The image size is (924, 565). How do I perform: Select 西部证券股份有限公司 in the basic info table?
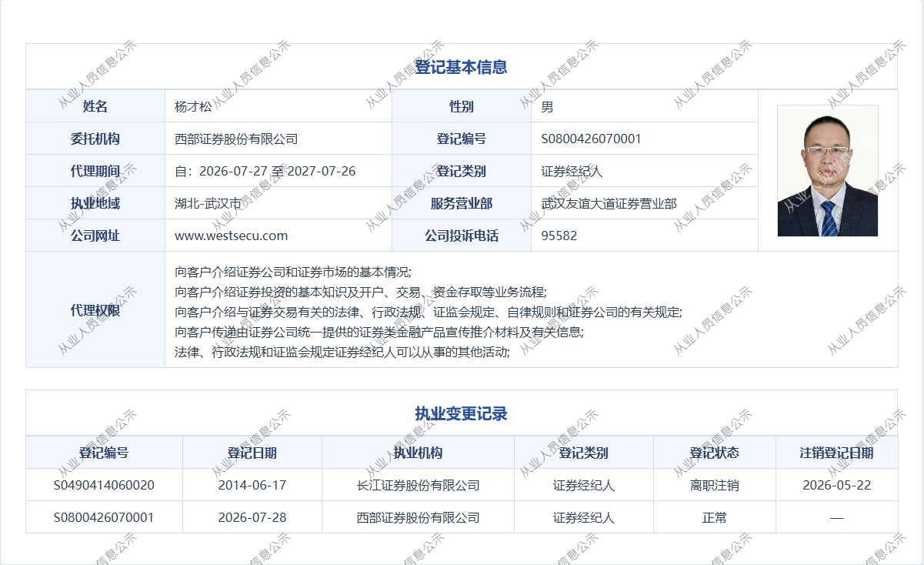point(236,139)
